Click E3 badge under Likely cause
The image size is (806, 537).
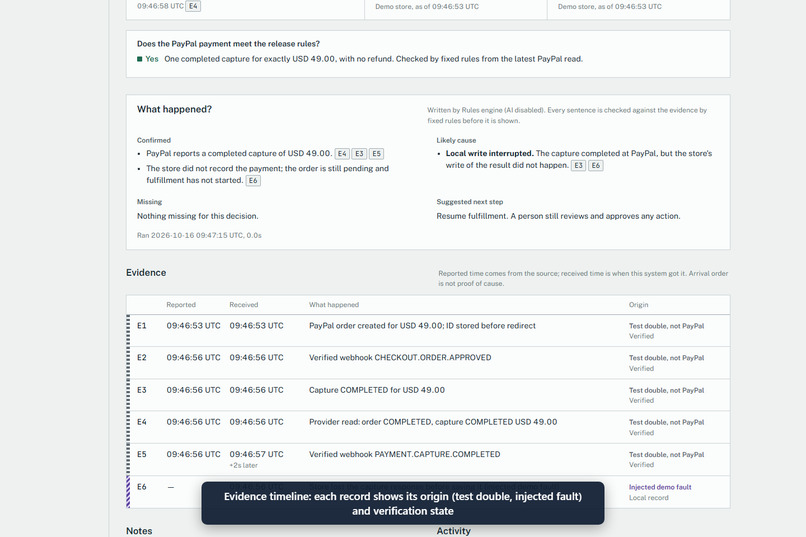click(x=578, y=165)
